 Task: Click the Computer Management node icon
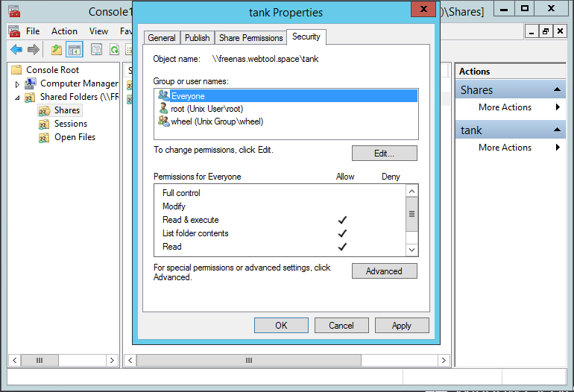point(30,83)
